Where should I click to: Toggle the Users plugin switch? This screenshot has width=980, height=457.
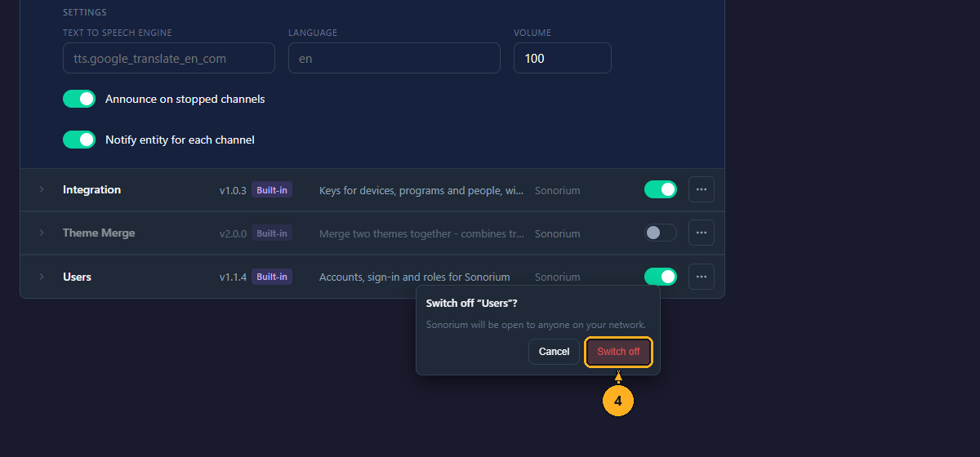click(x=661, y=277)
